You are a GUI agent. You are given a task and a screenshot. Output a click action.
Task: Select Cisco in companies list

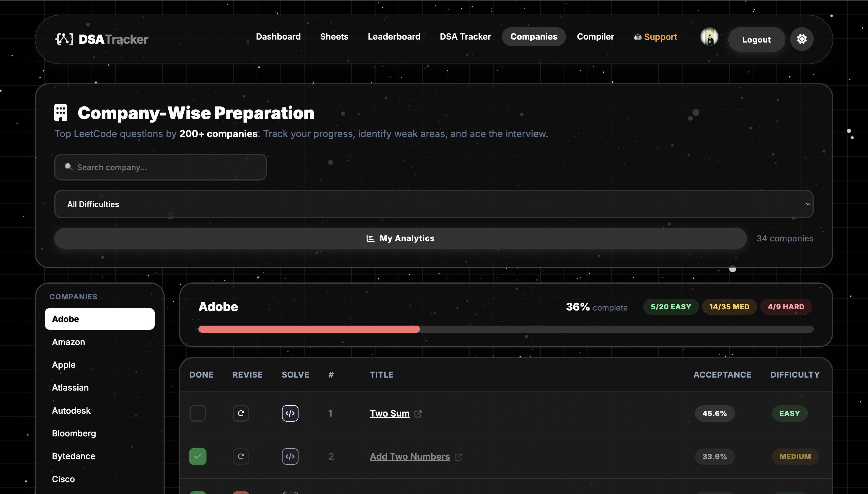point(100,479)
